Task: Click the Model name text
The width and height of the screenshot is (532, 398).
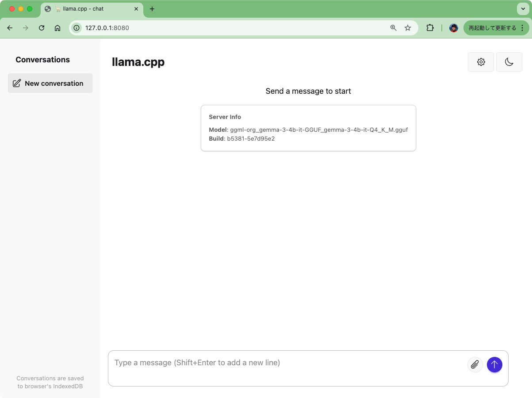Action: (x=308, y=130)
